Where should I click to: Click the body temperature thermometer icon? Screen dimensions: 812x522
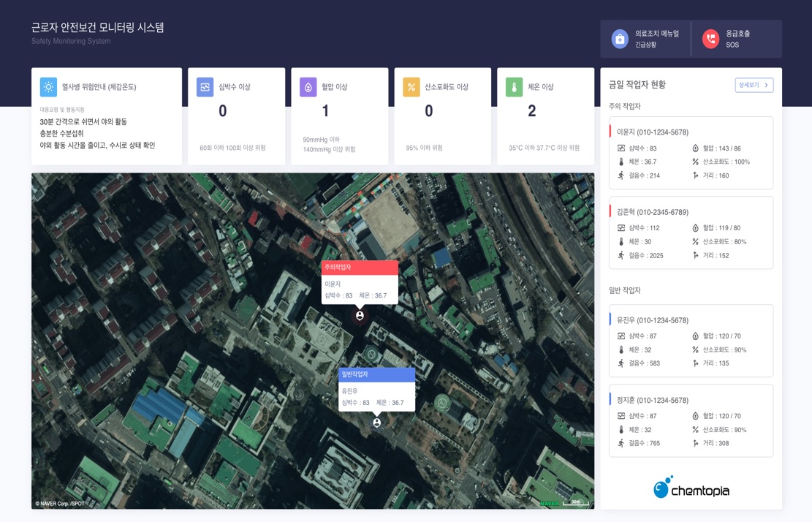[x=514, y=87]
